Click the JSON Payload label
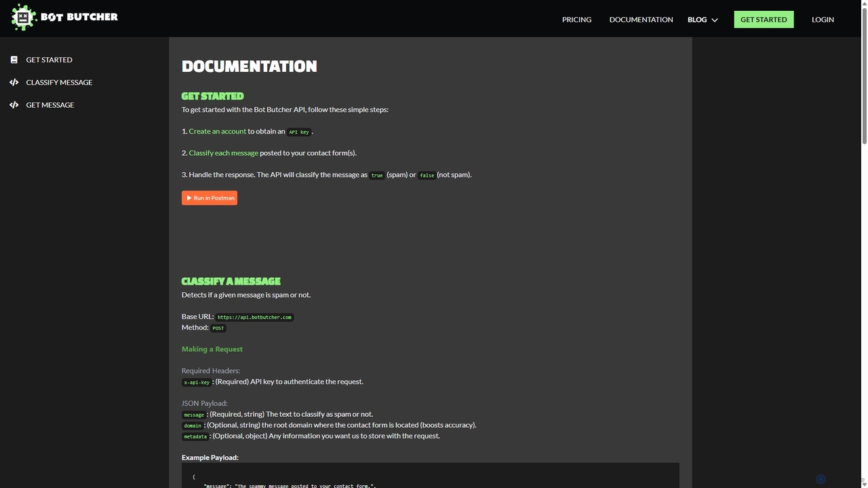 click(204, 403)
